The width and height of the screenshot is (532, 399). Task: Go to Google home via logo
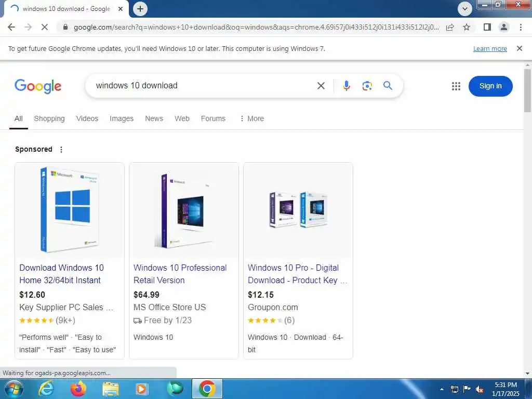coord(38,86)
